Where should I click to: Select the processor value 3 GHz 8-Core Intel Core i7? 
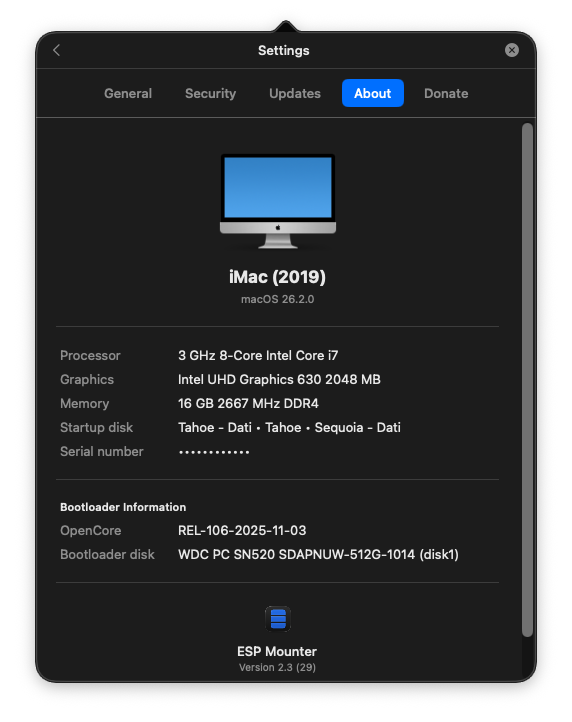pyautogui.click(x=258, y=355)
